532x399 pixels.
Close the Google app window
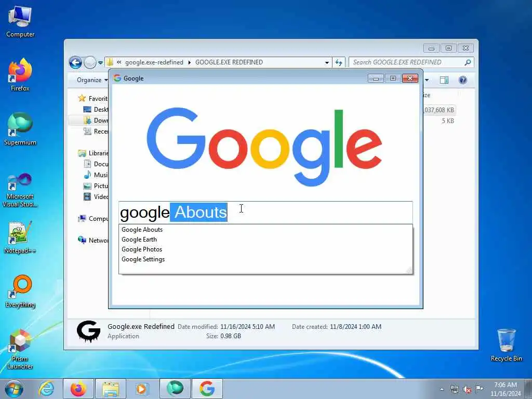tap(410, 78)
